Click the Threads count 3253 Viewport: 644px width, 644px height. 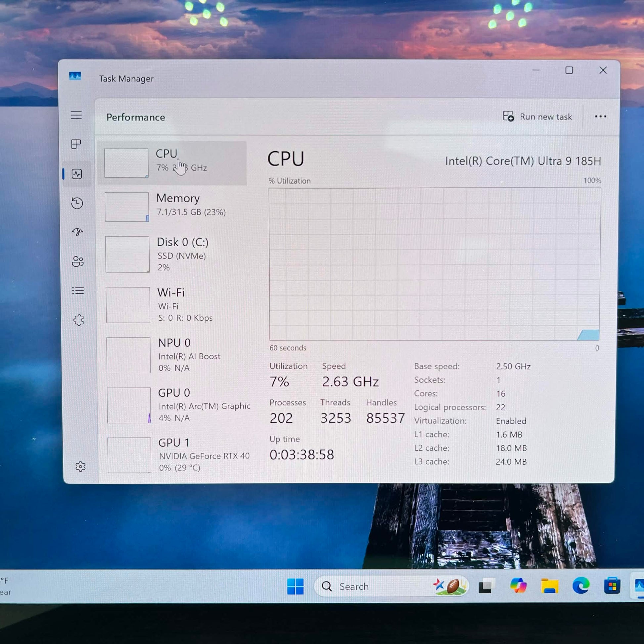click(336, 418)
